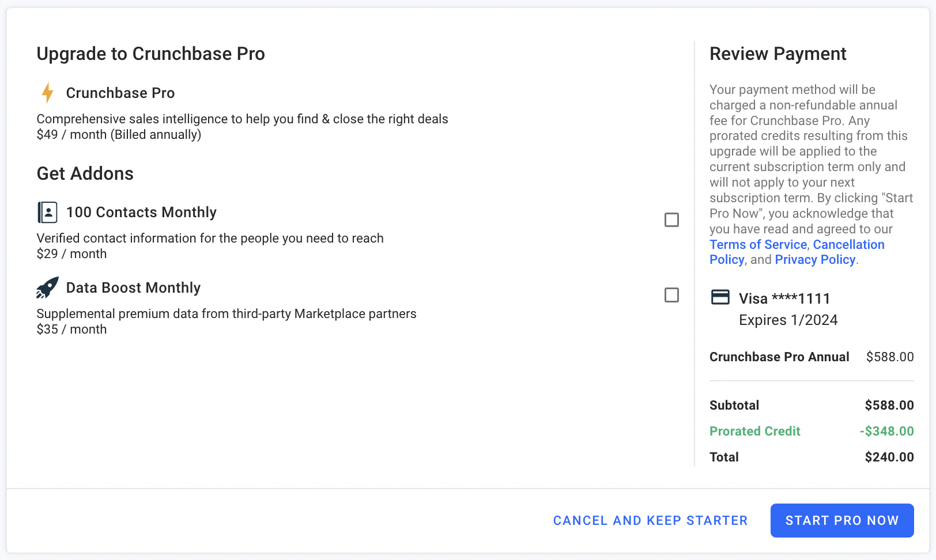Click the Data Boost rocket icon
936x560 pixels.
[47, 287]
